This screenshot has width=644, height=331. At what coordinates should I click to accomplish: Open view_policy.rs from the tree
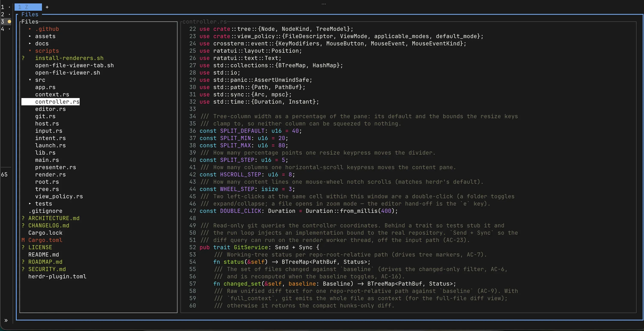59,196
